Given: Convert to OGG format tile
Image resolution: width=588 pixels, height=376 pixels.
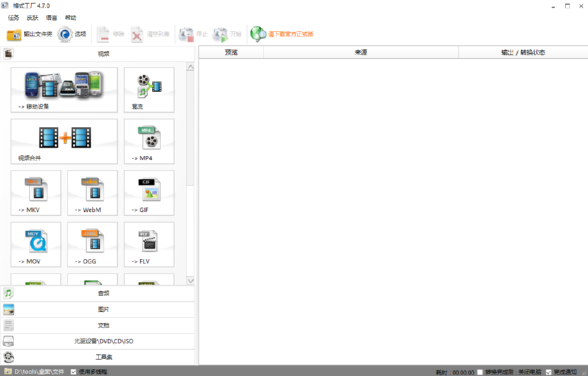Looking at the screenshot, I should [x=92, y=244].
